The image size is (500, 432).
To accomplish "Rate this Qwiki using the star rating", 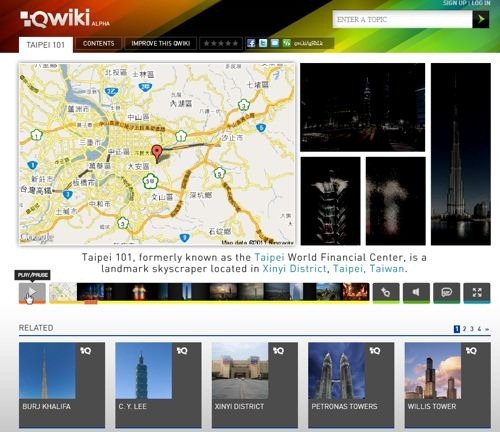I will 221,44.
